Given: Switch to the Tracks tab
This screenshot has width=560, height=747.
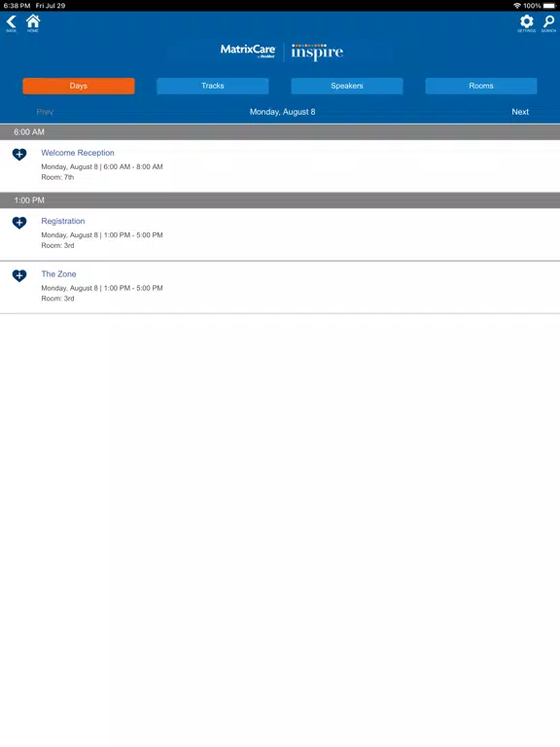Looking at the screenshot, I should [212, 86].
